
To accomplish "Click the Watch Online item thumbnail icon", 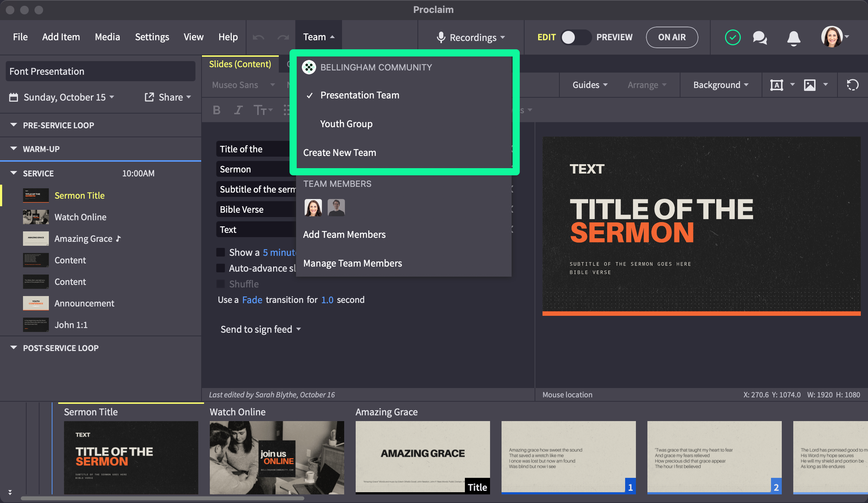I will [36, 217].
